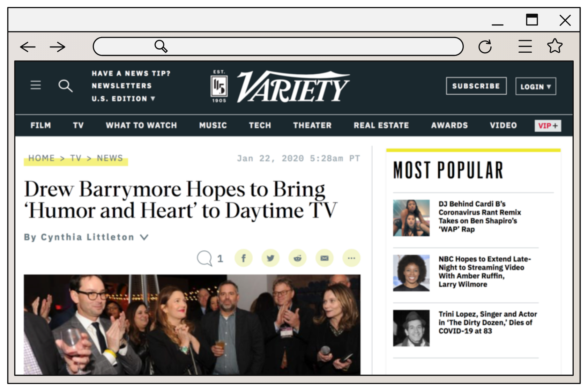Open DJ Behind Cardi B's Remix story

coord(480,216)
